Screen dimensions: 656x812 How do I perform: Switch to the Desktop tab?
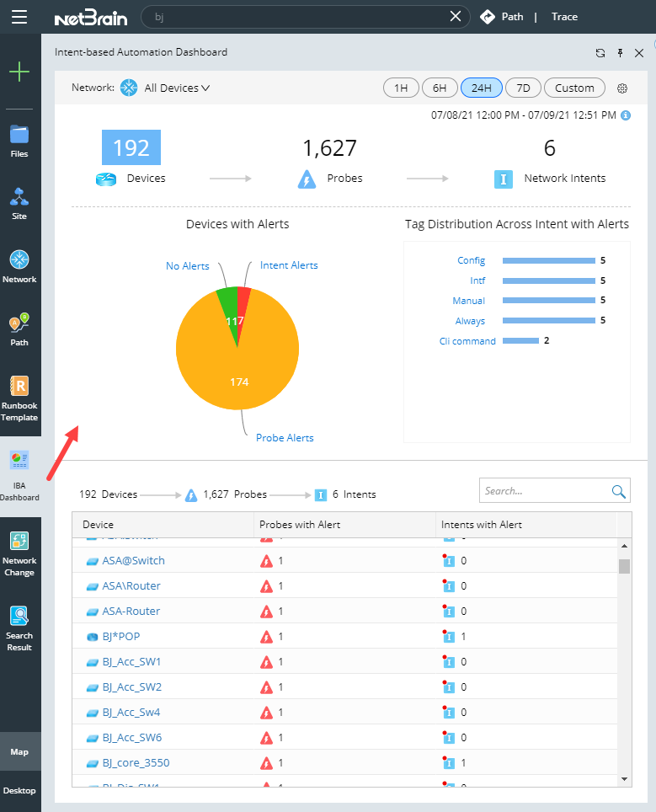(x=19, y=791)
